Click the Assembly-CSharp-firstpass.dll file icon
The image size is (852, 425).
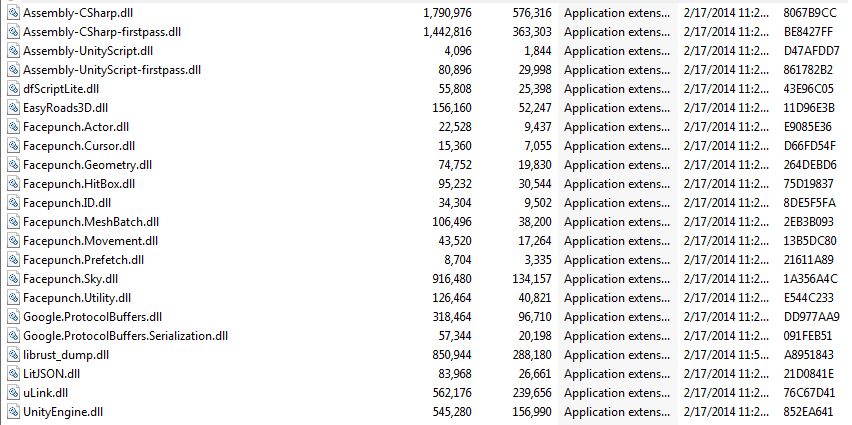(13, 32)
